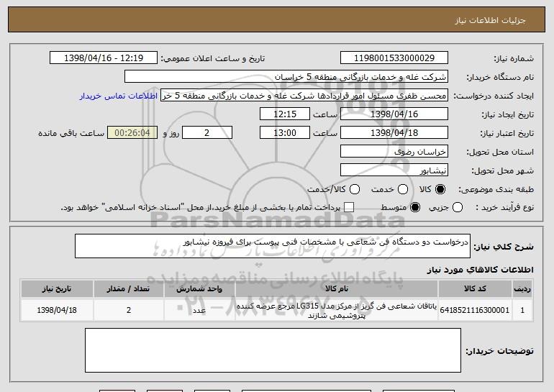
Task: Click the general need description text box
Action: pos(273,246)
